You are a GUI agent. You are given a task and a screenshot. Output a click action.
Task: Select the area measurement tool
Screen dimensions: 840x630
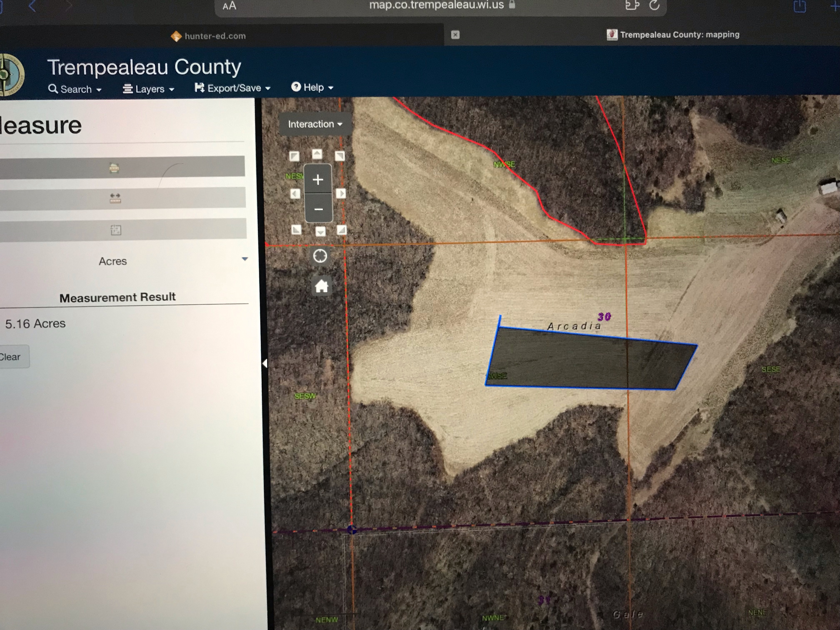pos(114,167)
